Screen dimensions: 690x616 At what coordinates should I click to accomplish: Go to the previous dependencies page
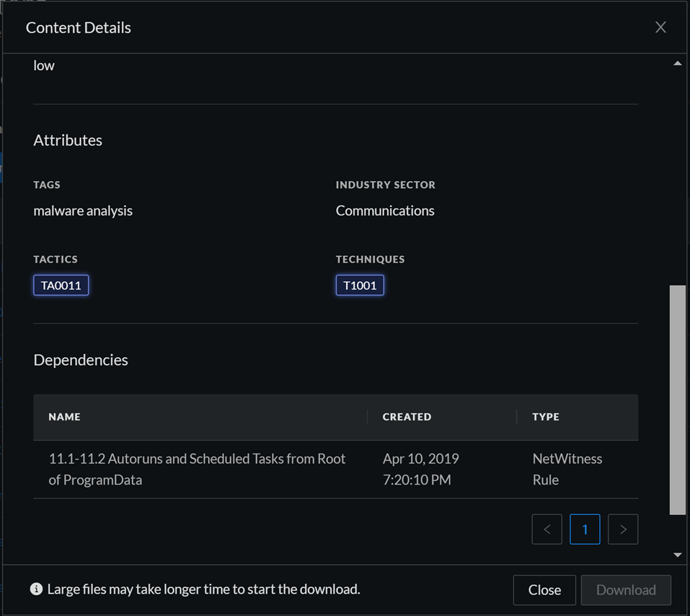point(547,529)
